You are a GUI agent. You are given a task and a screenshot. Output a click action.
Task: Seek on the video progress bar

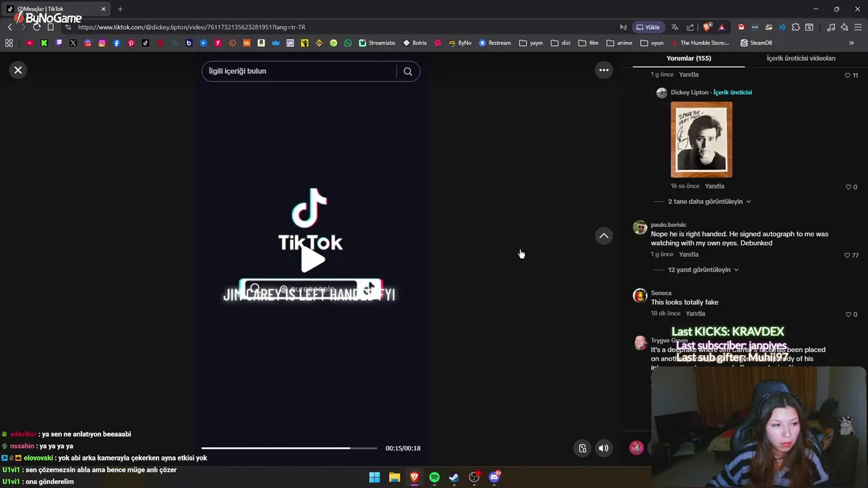[289, 448]
